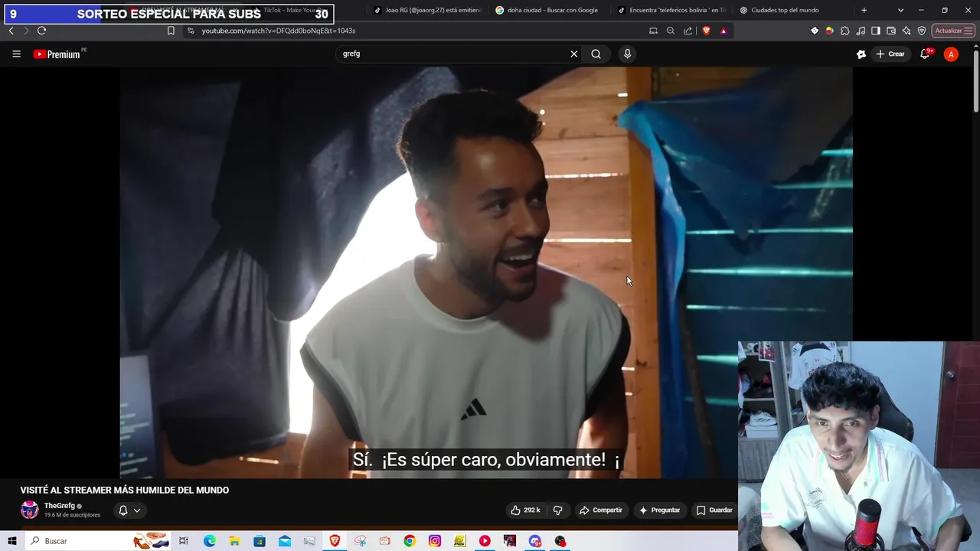Image resolution: width=980 pixels, height=551 pixels.
Task: Switch to Brave in the taskbar
Action: [335, 541]
